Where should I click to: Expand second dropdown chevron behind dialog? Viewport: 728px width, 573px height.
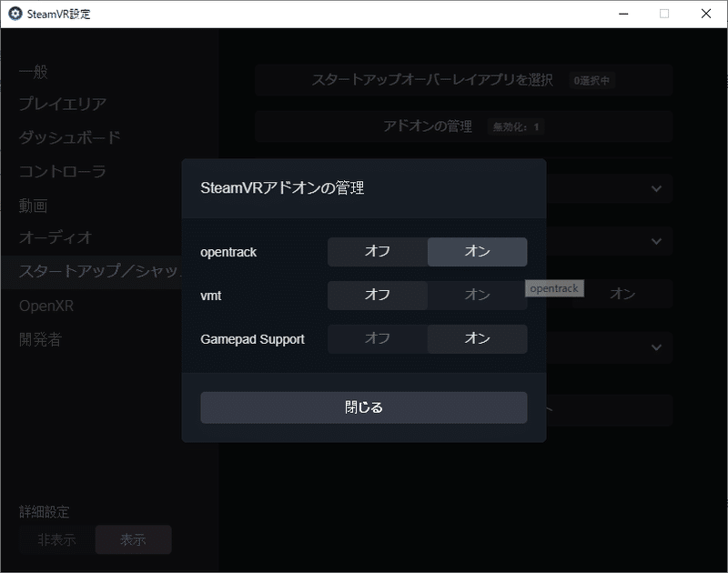pos(656,241)
